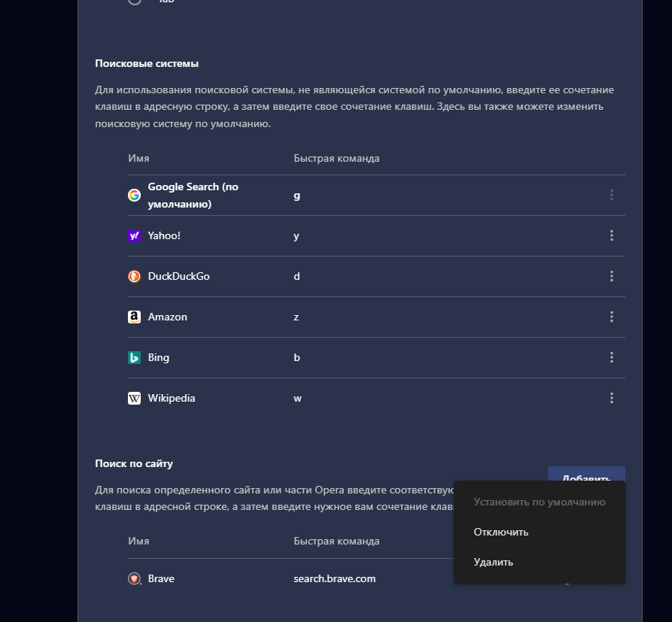
Task: Click the search.brave.com shortcut text
Action: click(x=334, y=579)
